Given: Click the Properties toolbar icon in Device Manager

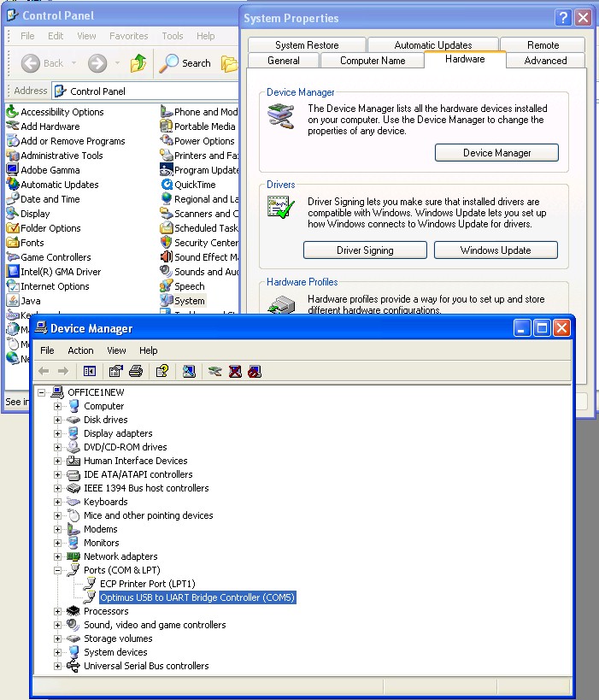Looking at the screenshot, I should 115,371.
